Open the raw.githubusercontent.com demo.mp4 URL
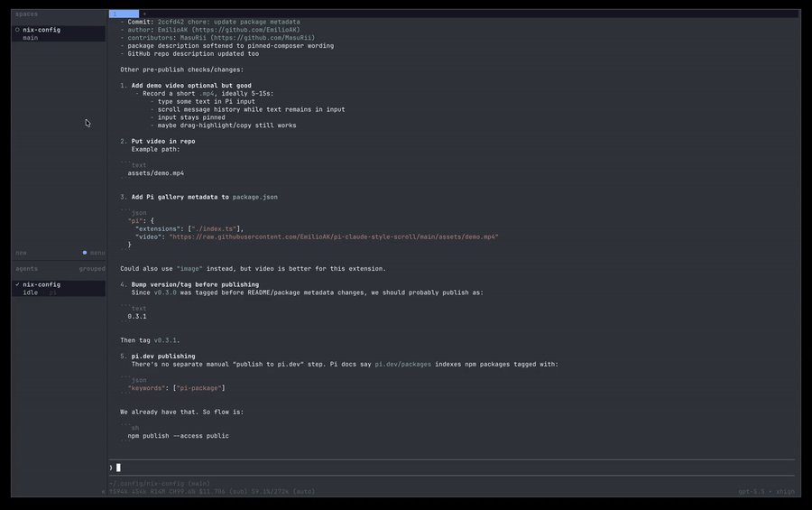 coord(334,236)
